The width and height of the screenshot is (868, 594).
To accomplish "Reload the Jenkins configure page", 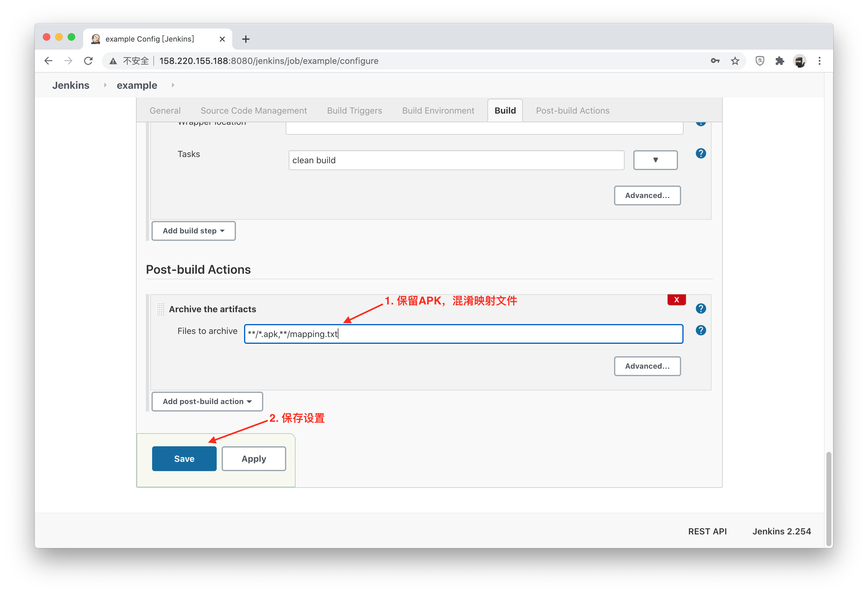I will click(88, 61).
